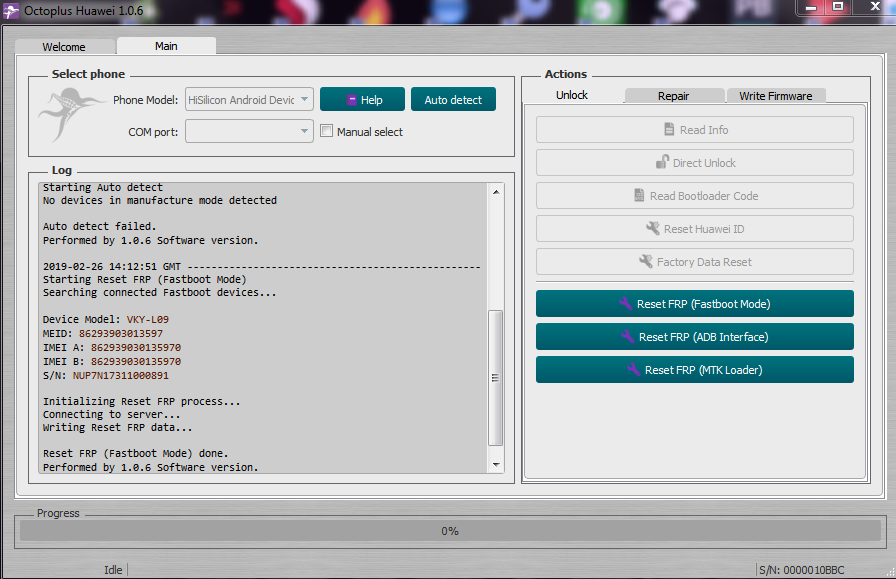Viewport: 896px width, 579px height.
Task: Click the Factory Data Reset button
Action: pos(695,262)
